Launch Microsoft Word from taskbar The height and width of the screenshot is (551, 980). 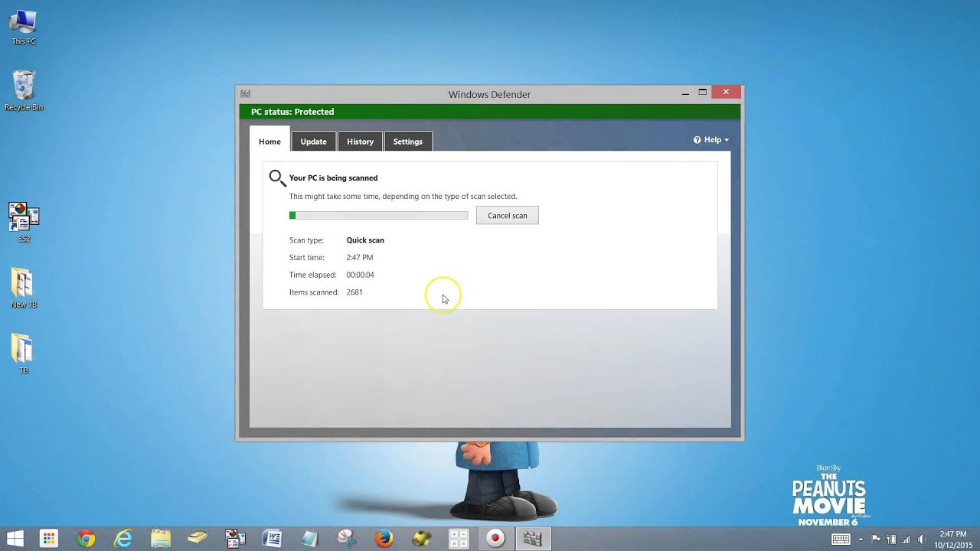tap(272, 539)
